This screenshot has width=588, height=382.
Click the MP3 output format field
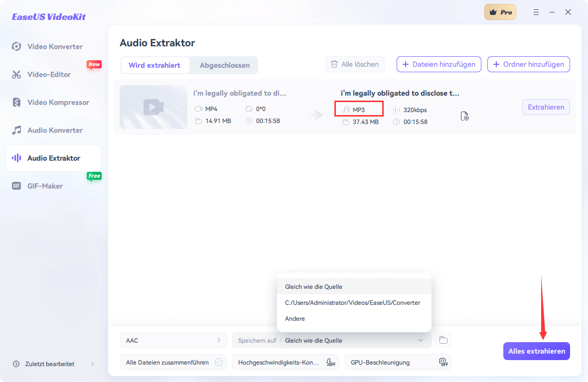pos(359,110)
